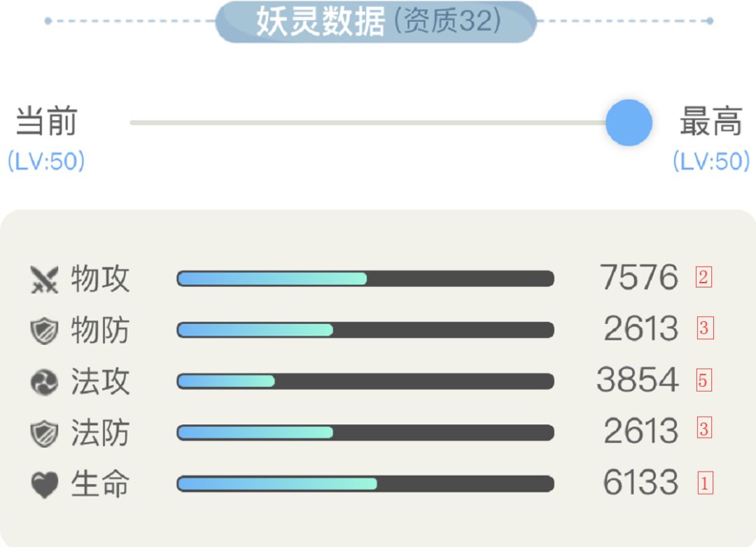Click the rank 3 box in 法防 row
The height and width of the screenshot is (547, 756).
click(x=703, y=429)
